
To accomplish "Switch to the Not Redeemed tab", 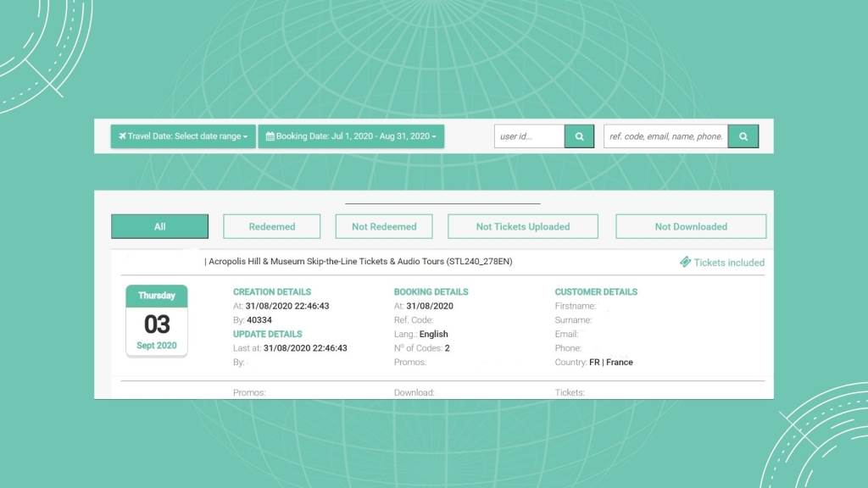I will 384,226.
